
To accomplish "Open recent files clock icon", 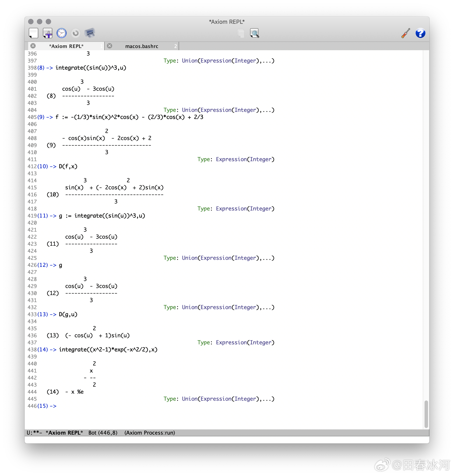I will pyautogui.click(x=61, y=33).
